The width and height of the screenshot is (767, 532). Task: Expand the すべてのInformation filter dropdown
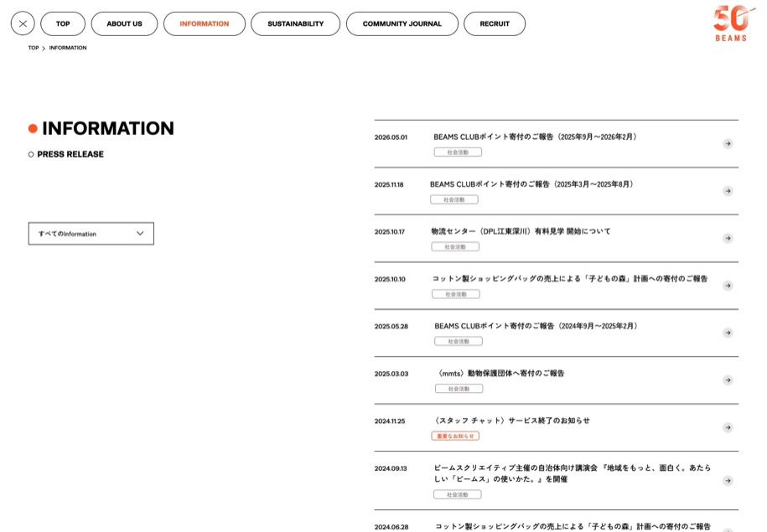tap(91, 234)
